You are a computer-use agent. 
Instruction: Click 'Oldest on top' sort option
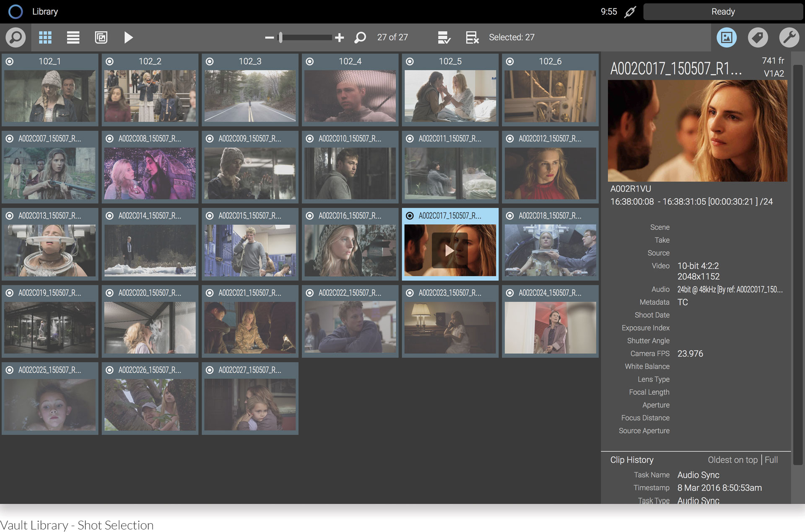coord(732,460)
